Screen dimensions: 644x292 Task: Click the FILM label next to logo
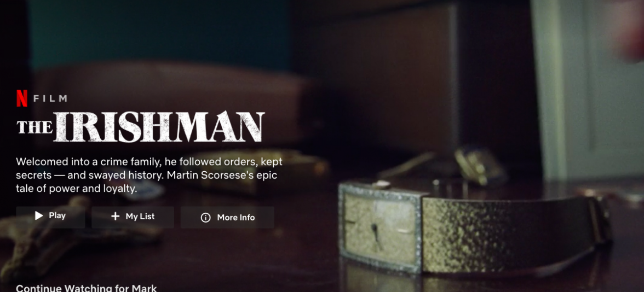50,98
